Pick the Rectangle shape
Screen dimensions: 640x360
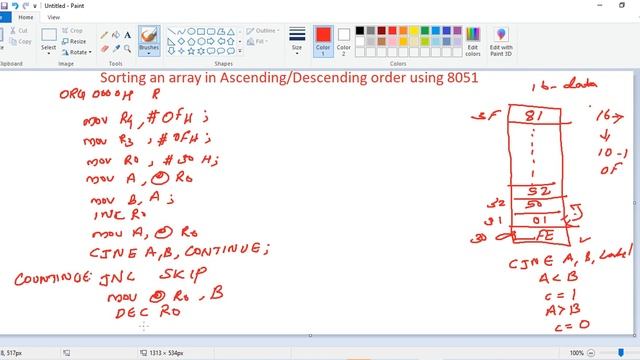point(201,32)
